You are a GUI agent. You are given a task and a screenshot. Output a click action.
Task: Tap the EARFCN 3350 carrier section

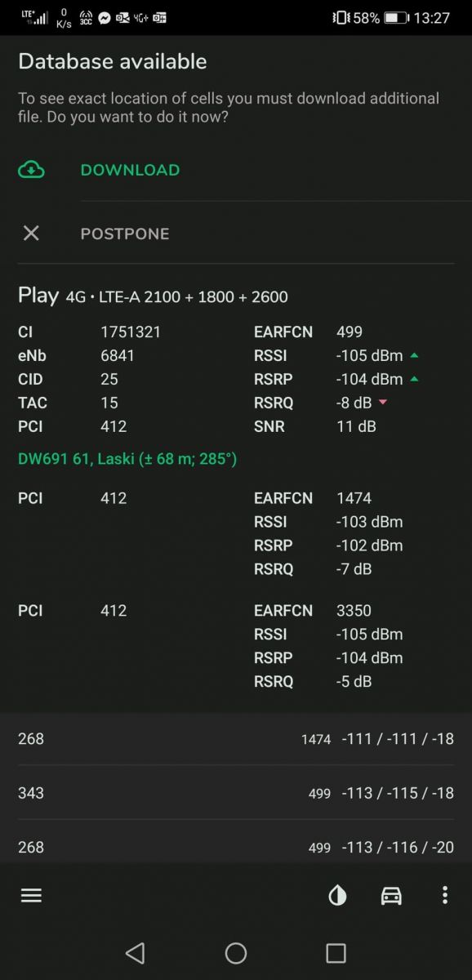point(236,646)
